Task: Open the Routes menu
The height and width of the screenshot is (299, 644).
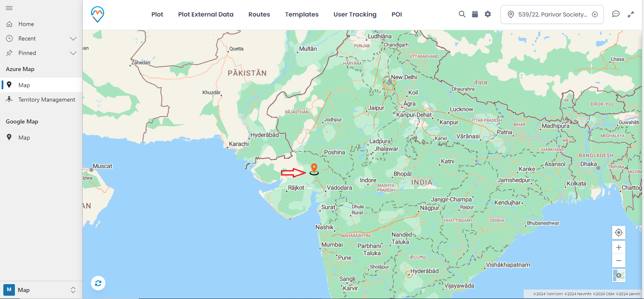Action: pos(259,14)
